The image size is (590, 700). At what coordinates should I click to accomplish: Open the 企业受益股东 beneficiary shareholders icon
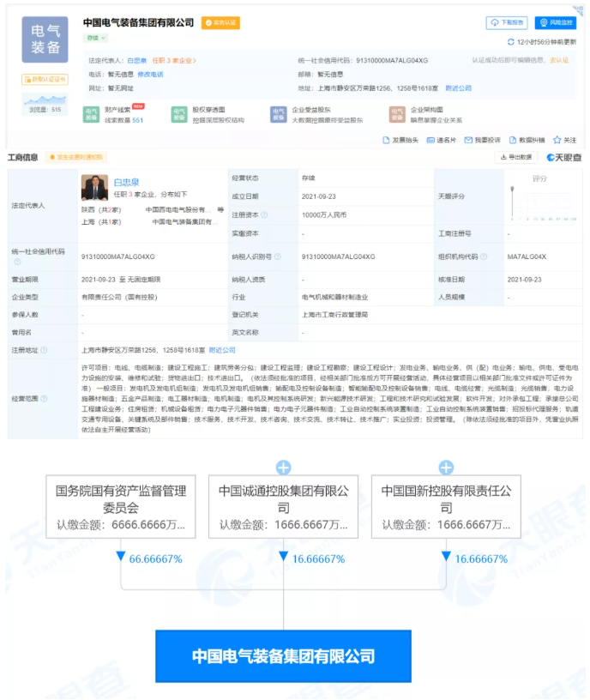point(279,115)
